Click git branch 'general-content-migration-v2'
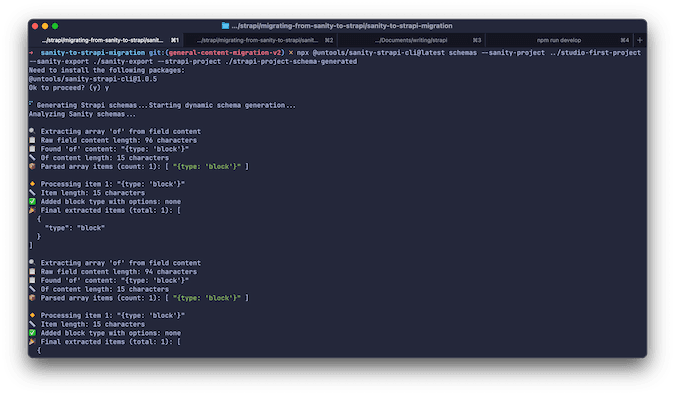675x395 pixels. tap(224, 52)
